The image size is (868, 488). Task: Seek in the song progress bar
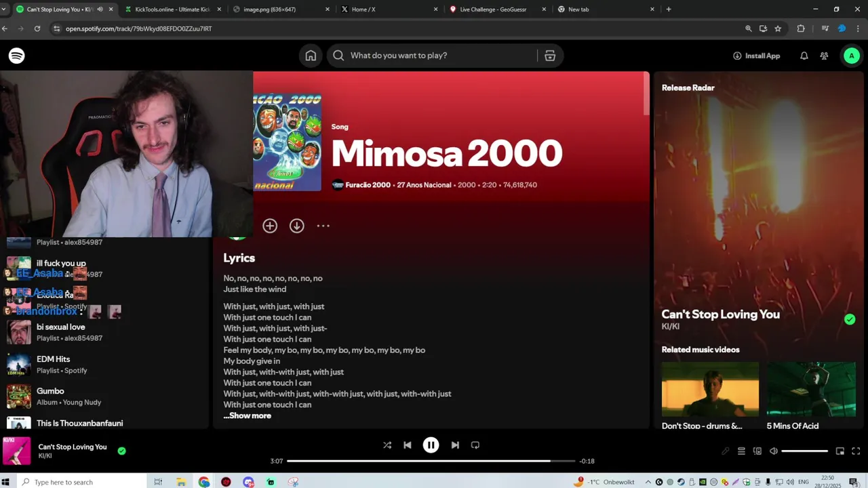pos(431,461)
